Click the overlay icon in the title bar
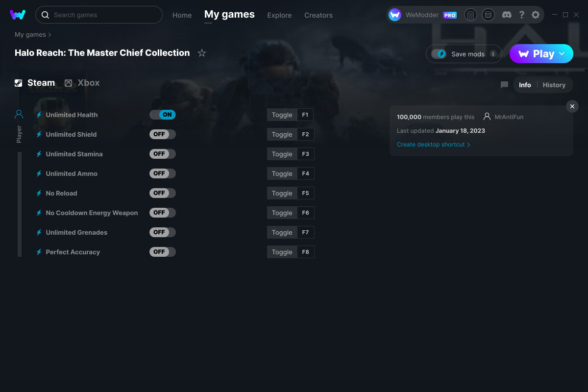The width and height of the screenshot is (588, 392). click(488, 15)
